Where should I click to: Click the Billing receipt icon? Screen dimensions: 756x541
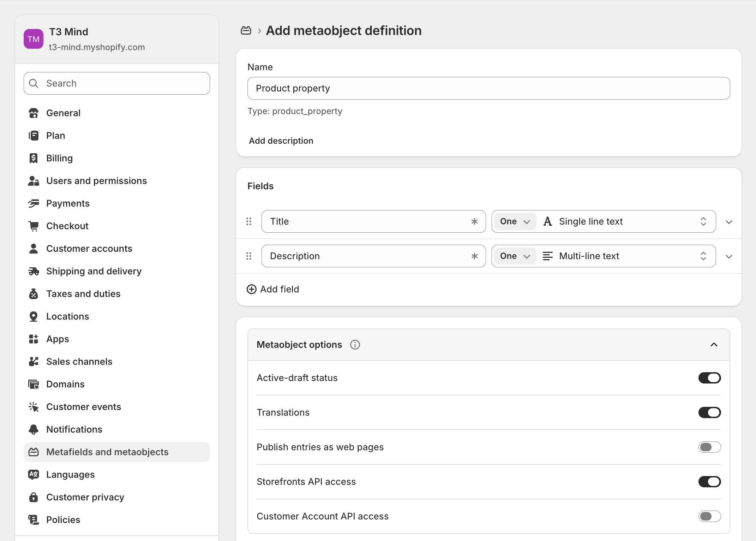coord(34,158)
